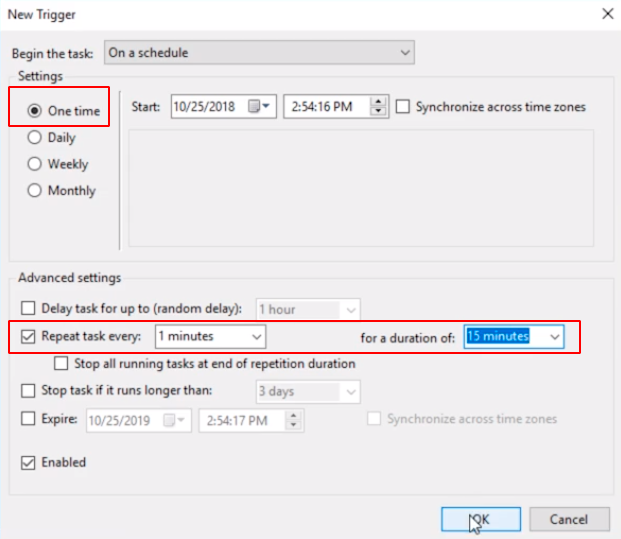
Task: Click the OK button
Action: coord(481,519)
